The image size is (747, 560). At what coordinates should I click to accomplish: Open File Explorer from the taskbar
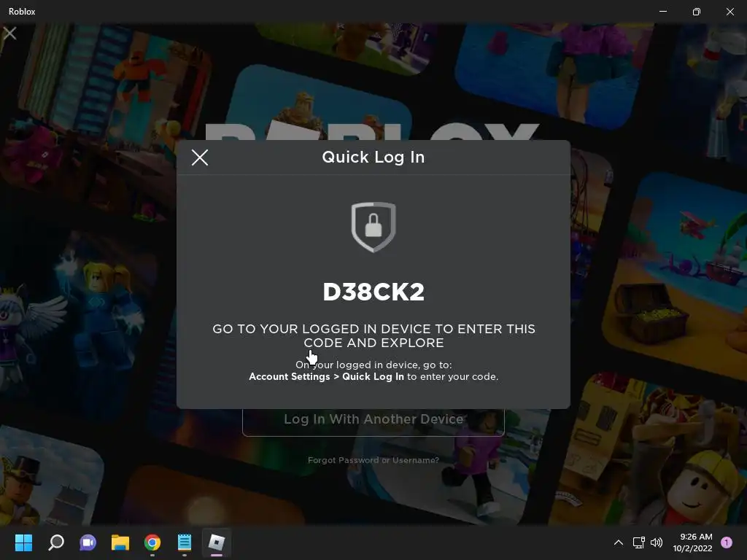[x=120, y=542]
